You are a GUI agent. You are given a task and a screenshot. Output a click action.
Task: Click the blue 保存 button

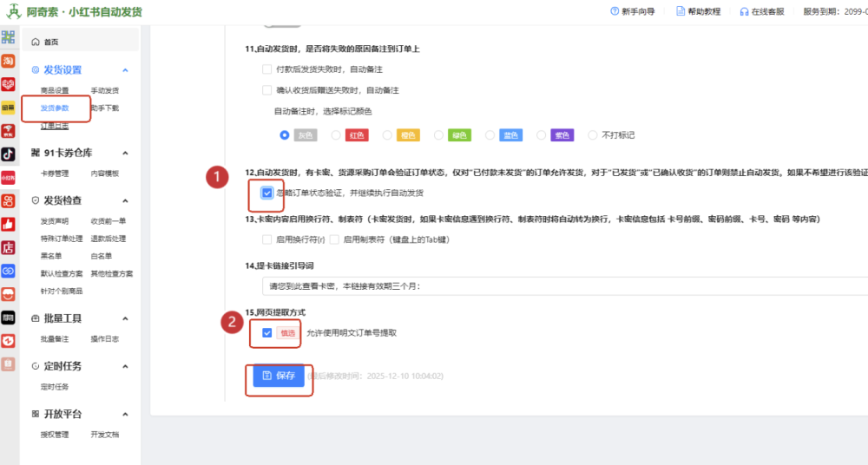coord(279,376)
